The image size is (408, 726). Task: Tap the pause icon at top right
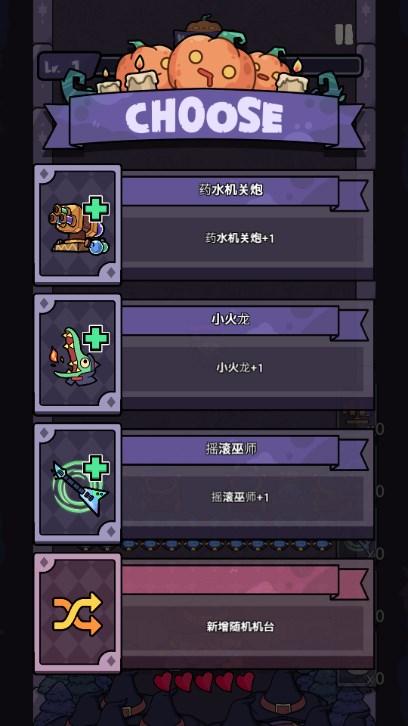click(344, 34)
